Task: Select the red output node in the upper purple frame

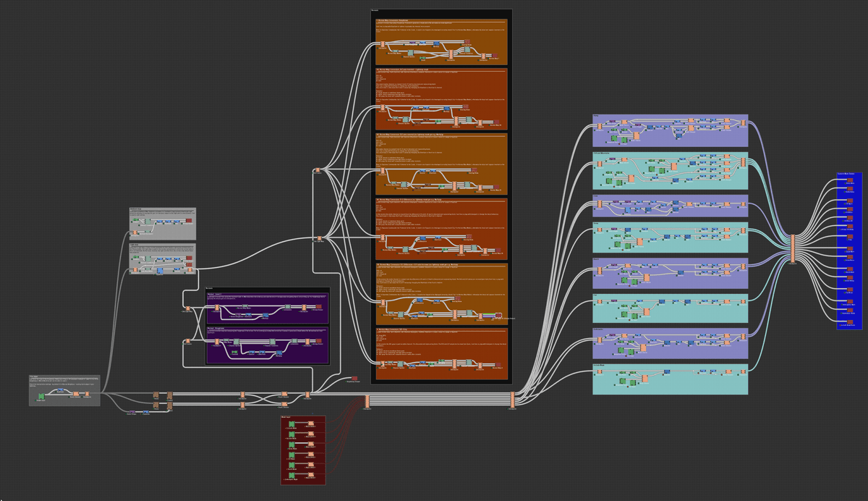Action: click(318, 307)
